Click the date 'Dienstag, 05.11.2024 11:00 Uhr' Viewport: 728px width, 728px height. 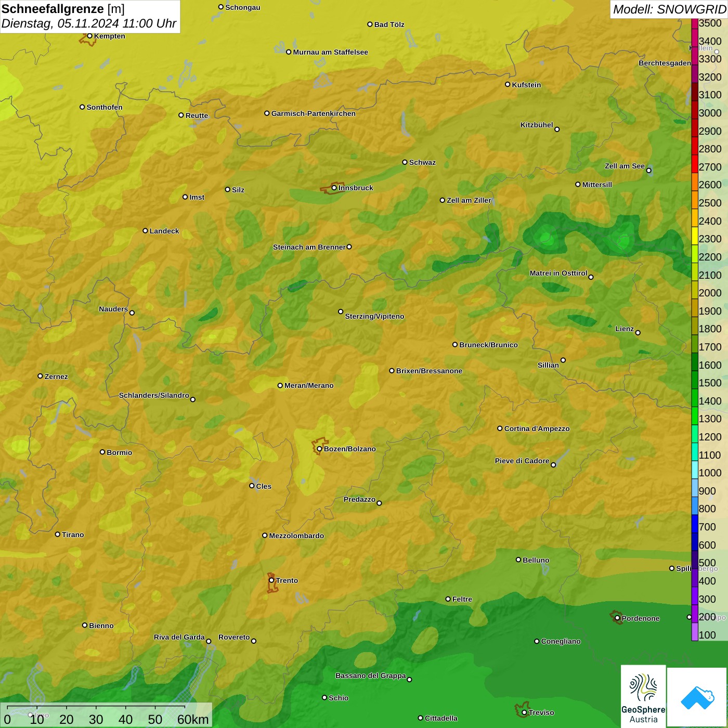(x=89, y=23)
